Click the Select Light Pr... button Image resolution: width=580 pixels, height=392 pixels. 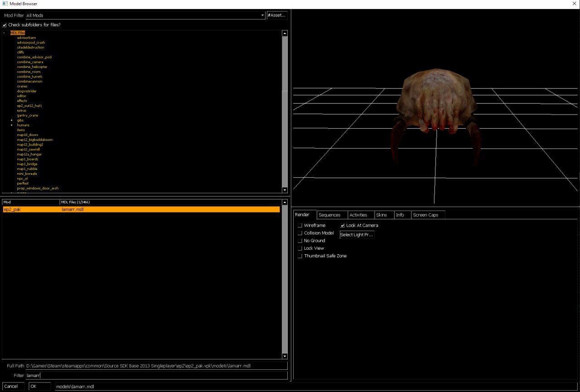tap(357, 235)
